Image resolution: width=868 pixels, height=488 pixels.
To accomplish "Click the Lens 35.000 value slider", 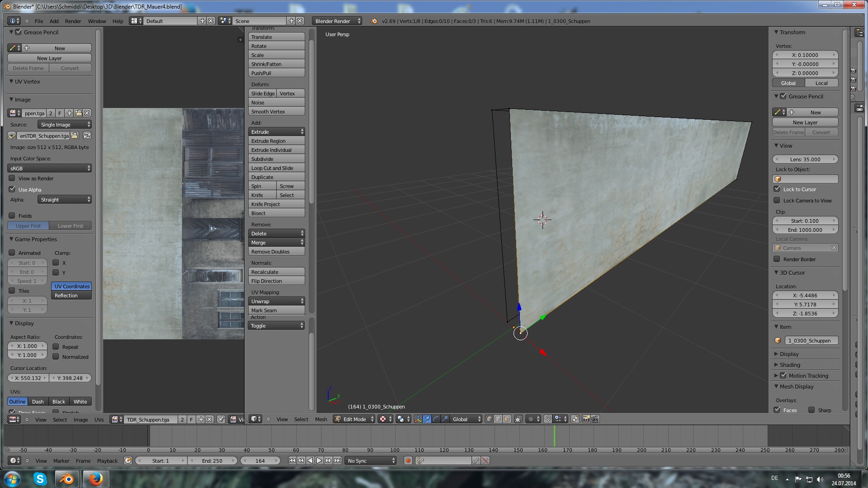I will point(805,159).
